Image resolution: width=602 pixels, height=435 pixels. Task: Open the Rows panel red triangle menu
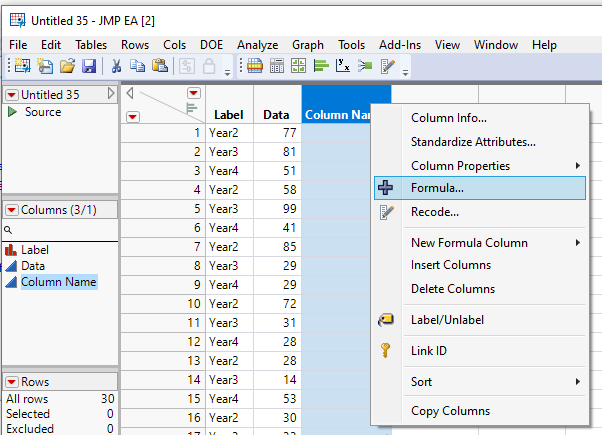pyautogui.click(x=12, y=382)
